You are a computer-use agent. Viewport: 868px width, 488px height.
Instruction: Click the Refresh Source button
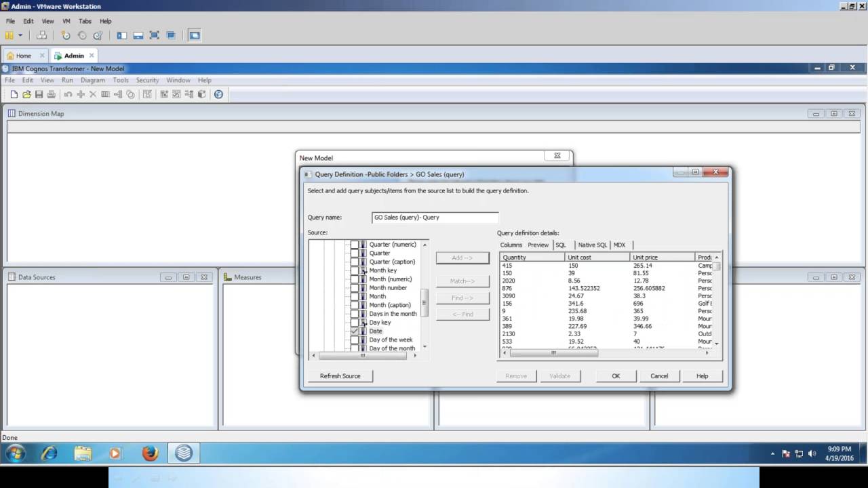pos(340,376)
